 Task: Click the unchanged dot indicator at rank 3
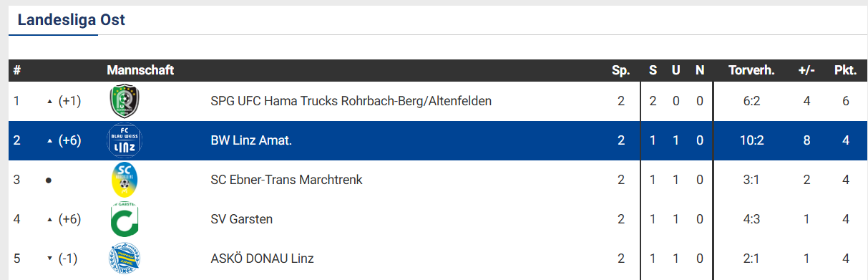pyautogui.click(x=48, y=180)
